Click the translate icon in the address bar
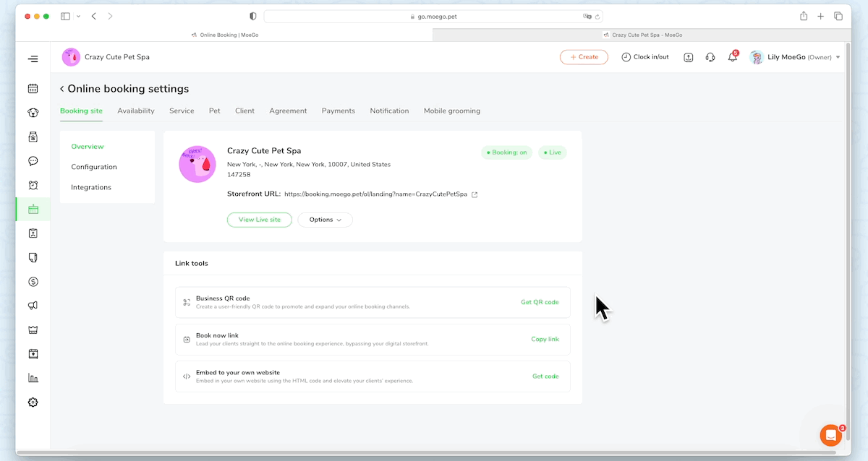Screen dimensions: 868x461 point(587,16)
